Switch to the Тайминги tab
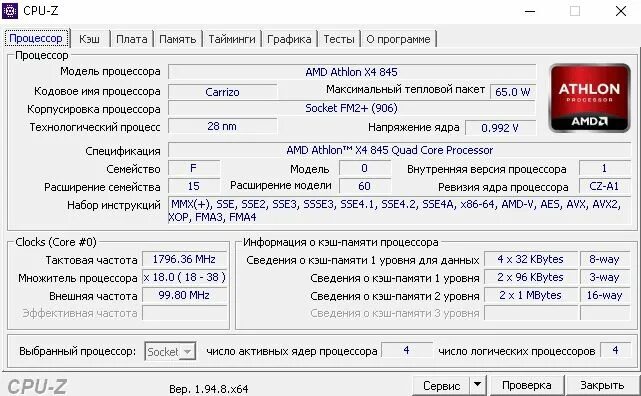Image resolution: width=641 pixels, height=396 pixels. point(232,39)
